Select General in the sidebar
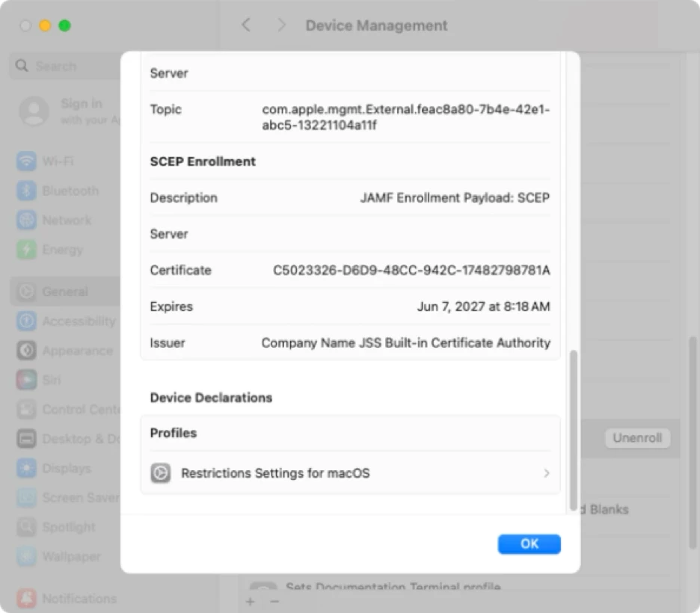Viewport: 700px width, 613px height. tap(66, 292)
